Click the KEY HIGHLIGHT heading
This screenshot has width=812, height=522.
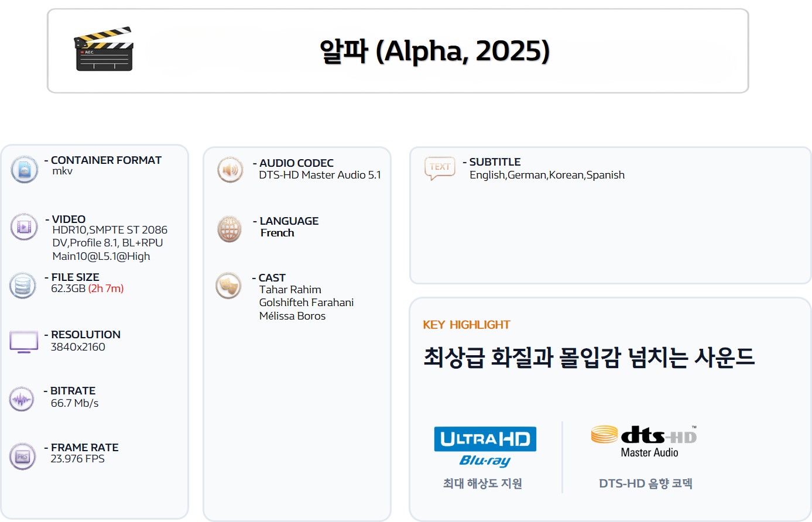pyautogui.click(x=467, y=325)
